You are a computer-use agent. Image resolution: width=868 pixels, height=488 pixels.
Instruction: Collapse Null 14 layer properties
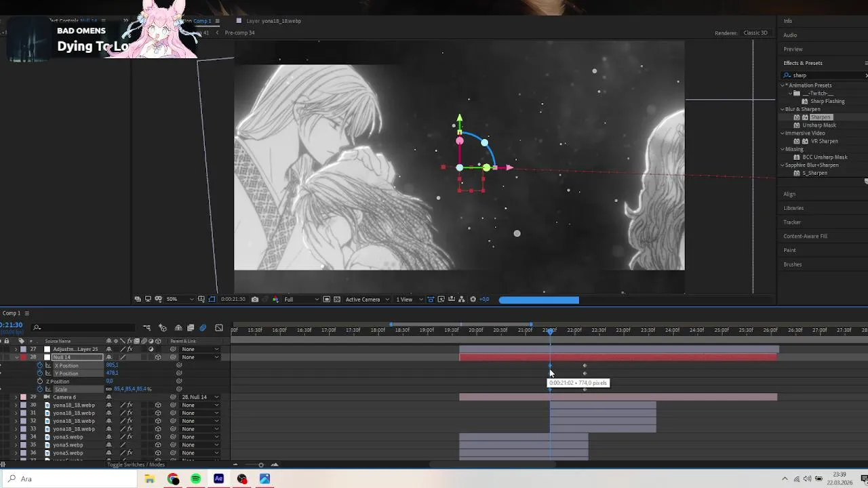pos(16,357)
